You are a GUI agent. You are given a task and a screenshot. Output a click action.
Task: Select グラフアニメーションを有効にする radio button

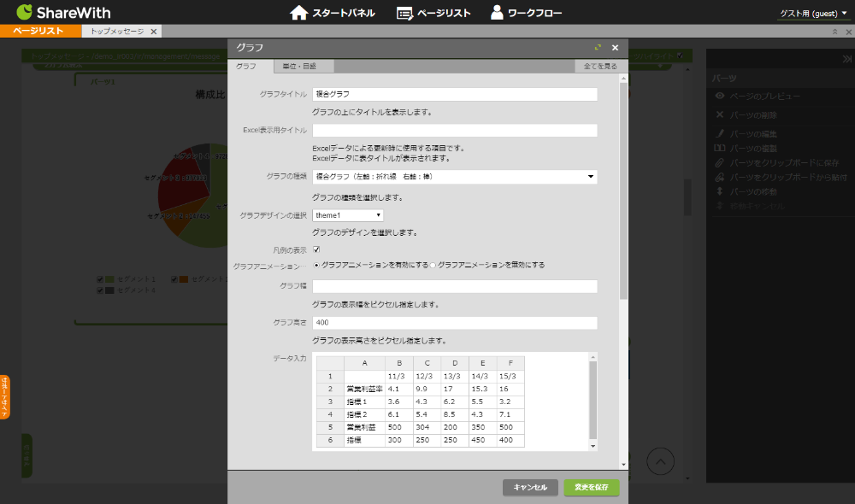click(x=316, y=265)
